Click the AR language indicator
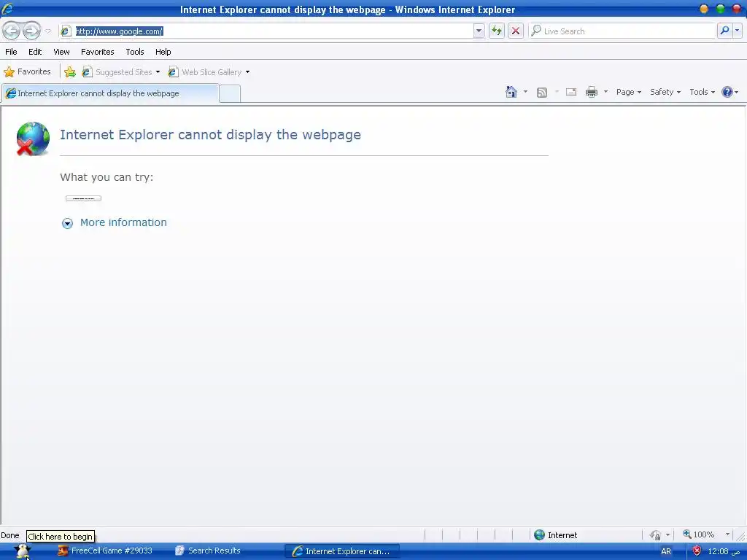The width and height of the screenshot is (747, 560). coord(666,551)
